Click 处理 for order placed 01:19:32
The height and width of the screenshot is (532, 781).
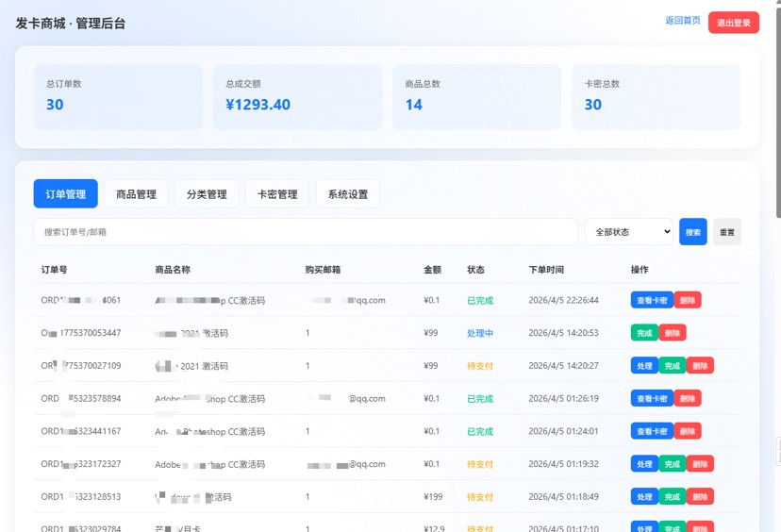point(644,464)
